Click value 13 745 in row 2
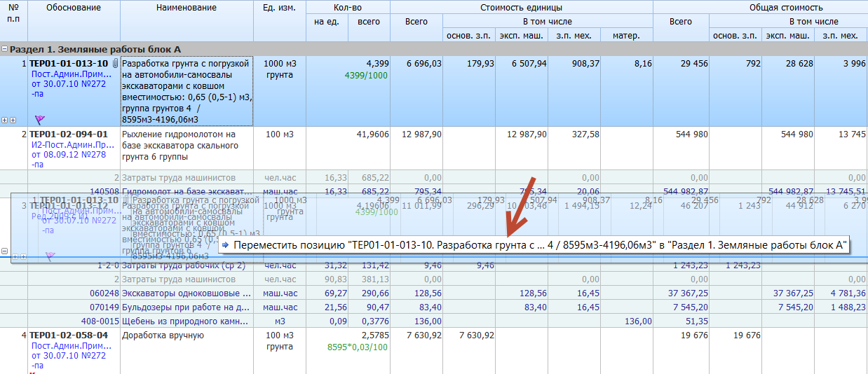The image size is (868, 374). click(850, 134)
